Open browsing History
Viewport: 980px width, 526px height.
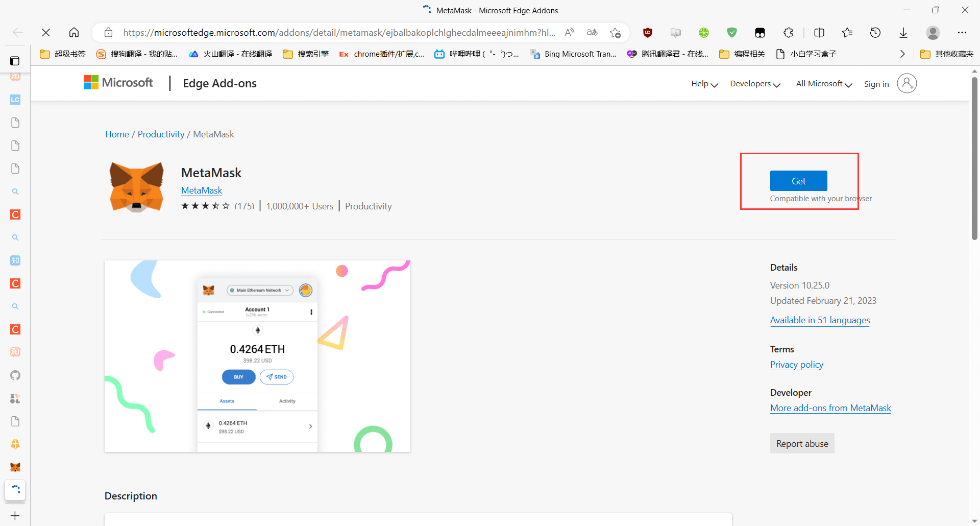pyautogui.click(x=875, y=33)
